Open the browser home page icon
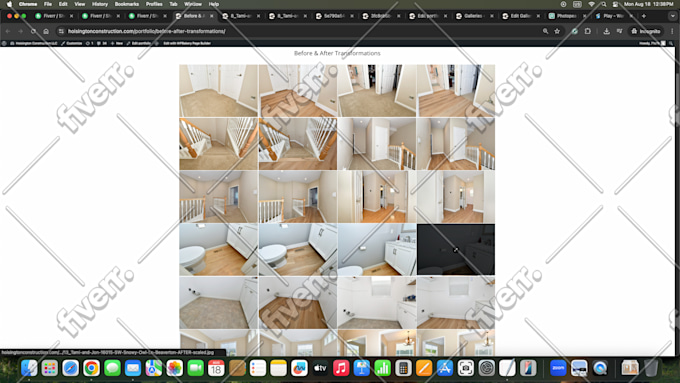Image resolution: width=680 pixels, height=383 pixels. [x=46, y=31]
